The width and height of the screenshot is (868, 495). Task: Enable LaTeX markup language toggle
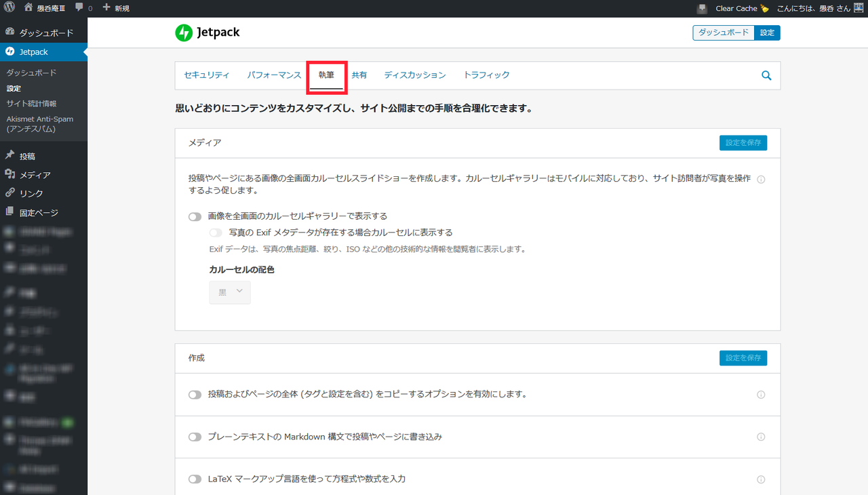pos(195,479)
